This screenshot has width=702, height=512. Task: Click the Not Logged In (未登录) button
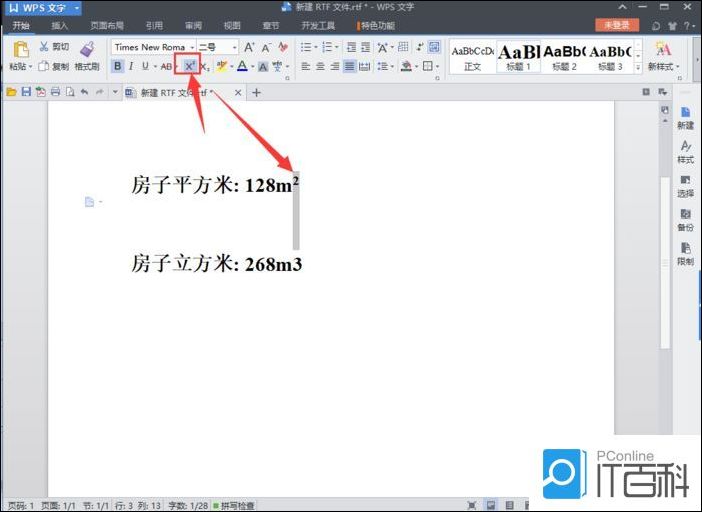(x=617, y=25)
